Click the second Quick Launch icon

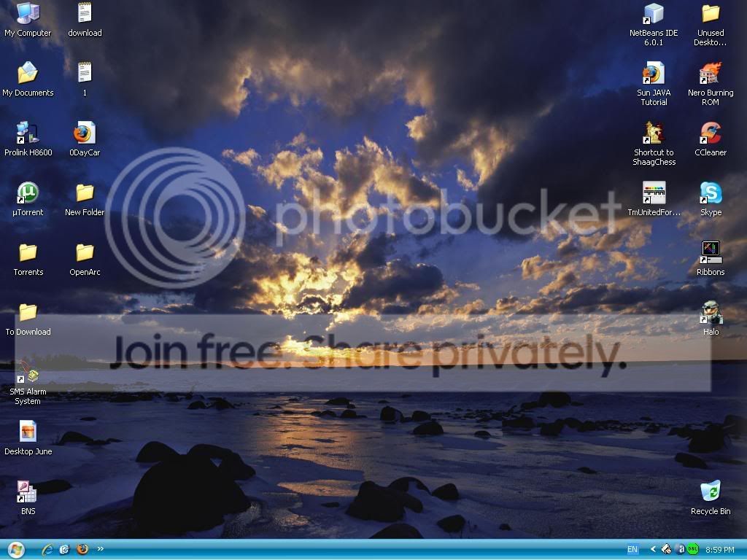65,550
